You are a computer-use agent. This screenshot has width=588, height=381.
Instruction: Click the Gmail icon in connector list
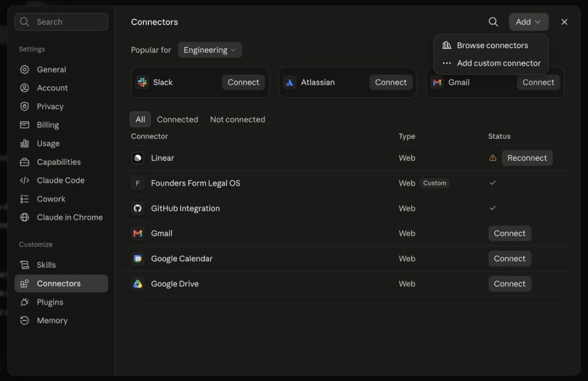point(138,234)
